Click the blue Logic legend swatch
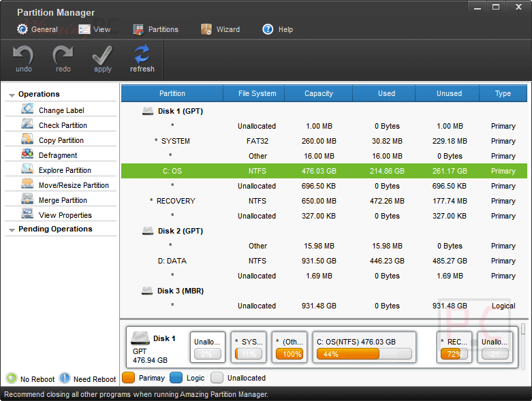Viewport: 532px width, 401px height. [176, 378]
